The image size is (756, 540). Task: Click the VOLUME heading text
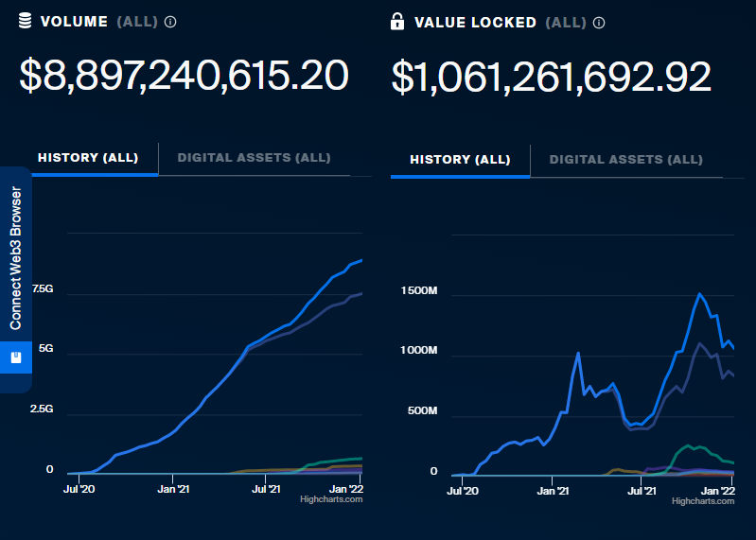click(x=74, y=22)
